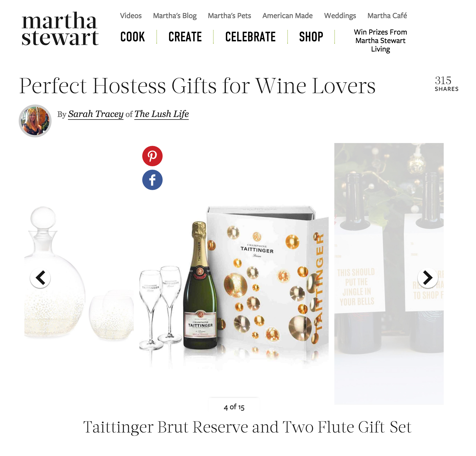Open the Martha Stewart logo homepage
Image resolution: width=476 pixels, height=456 pixels.
[x=60, y=29]
